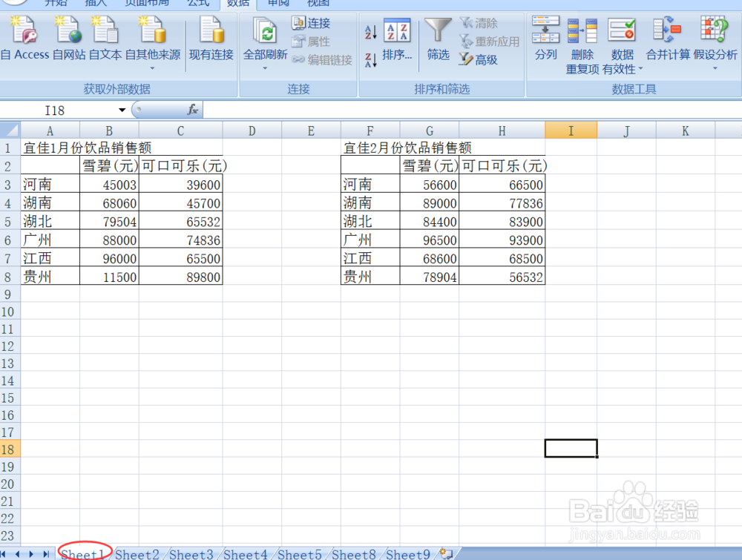Click 合并计算 consolidate
742x560 pixels.
coord(668,39)
